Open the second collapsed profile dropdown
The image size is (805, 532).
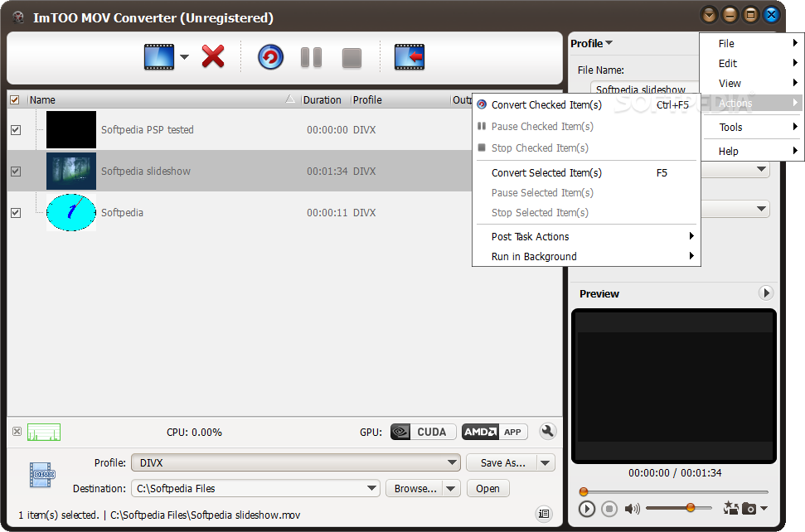761,209
